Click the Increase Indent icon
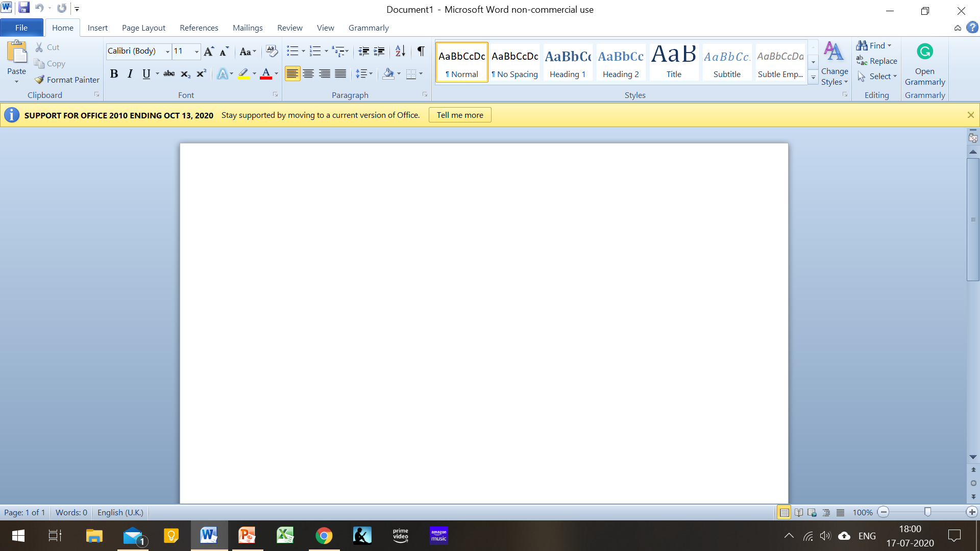Screen dimensions: 980x551 379,51
